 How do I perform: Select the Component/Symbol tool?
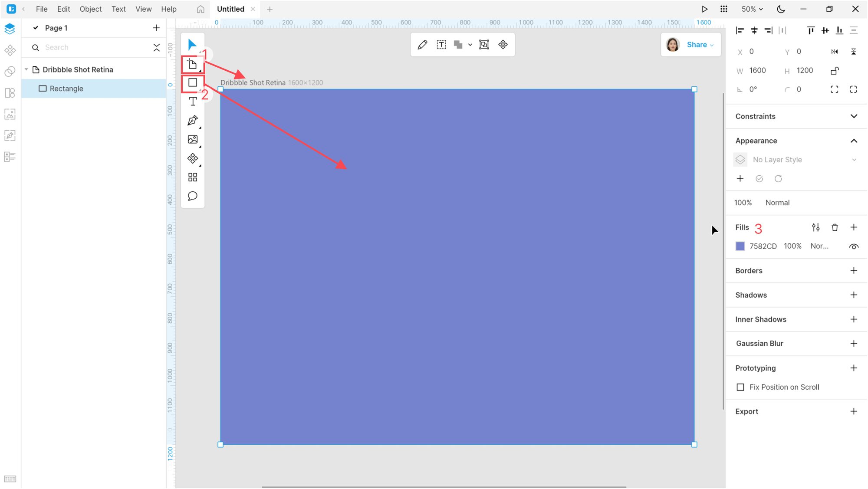(x=193, y=158)
